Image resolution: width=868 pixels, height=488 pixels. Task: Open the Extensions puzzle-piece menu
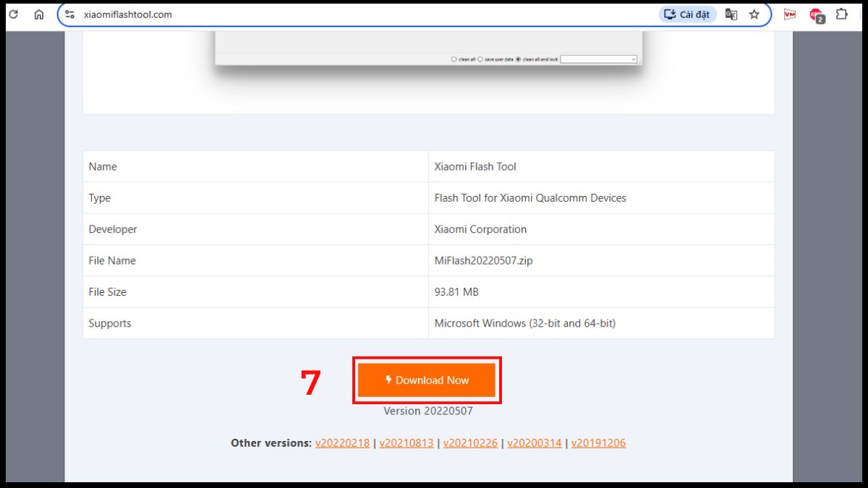click(x=841, y=14)
